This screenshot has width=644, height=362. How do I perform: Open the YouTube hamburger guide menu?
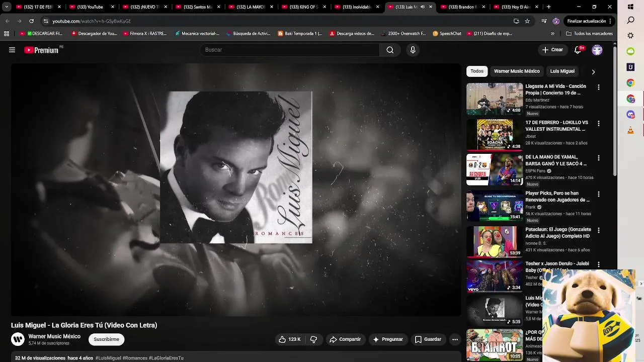(12, 50)
